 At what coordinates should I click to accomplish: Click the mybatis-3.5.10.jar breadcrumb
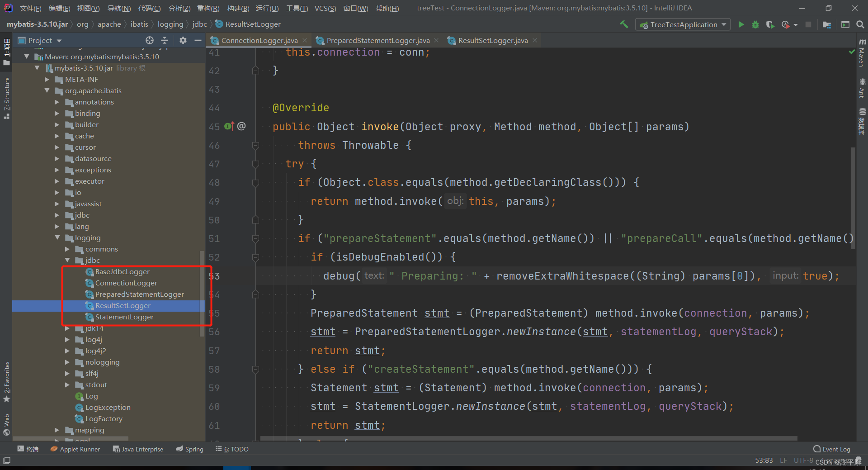click(37, 24)
